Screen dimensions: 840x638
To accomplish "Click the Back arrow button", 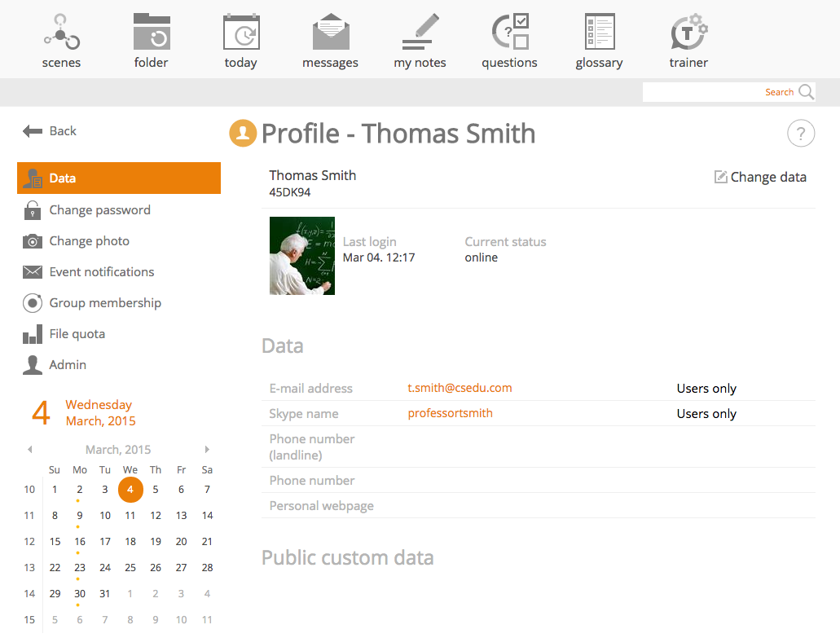I will (x=50, y=131).
